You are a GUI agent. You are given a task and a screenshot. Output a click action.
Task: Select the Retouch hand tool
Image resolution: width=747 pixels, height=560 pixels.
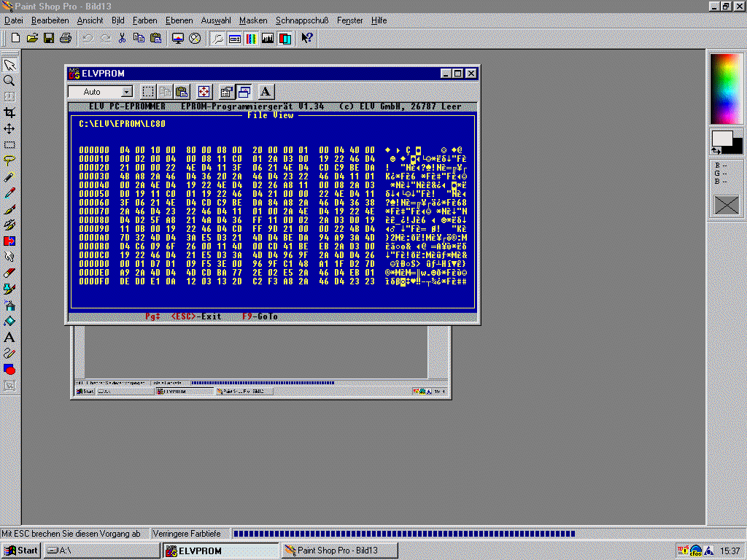(x=9, y=257)
